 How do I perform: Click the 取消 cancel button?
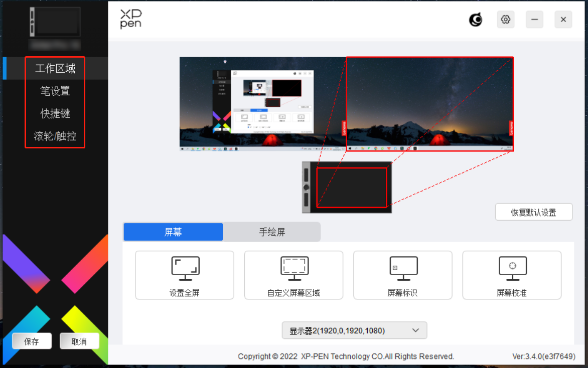pos(79,341)
